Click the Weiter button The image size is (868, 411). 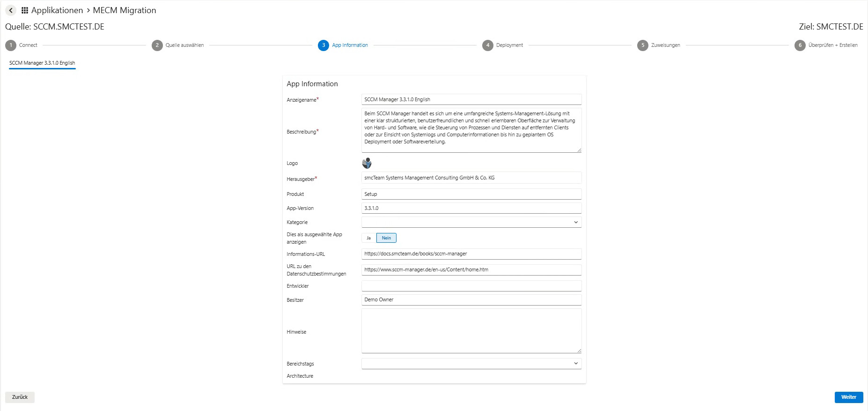pos(849,397)
